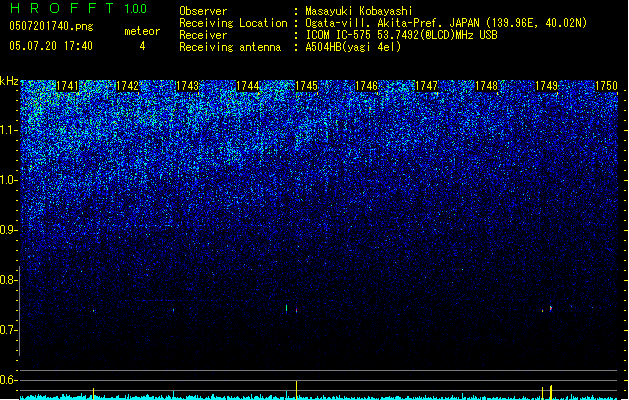Click the 1746 time marker

(366, 86)
